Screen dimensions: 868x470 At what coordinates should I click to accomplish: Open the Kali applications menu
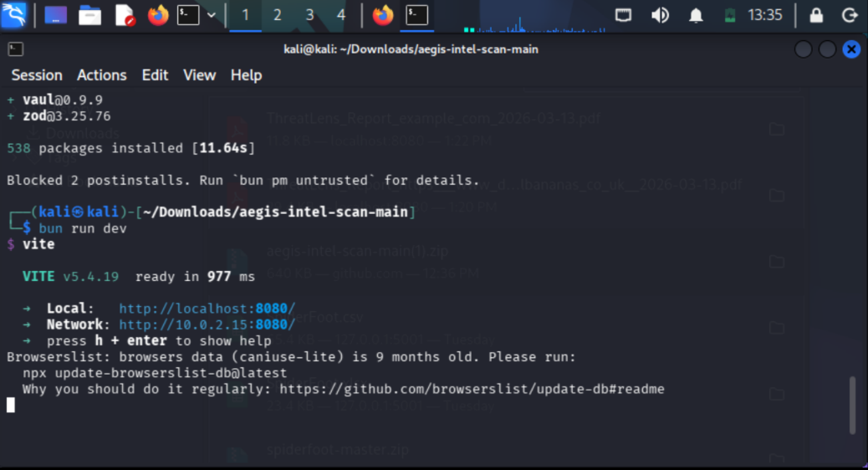point(14,15)
